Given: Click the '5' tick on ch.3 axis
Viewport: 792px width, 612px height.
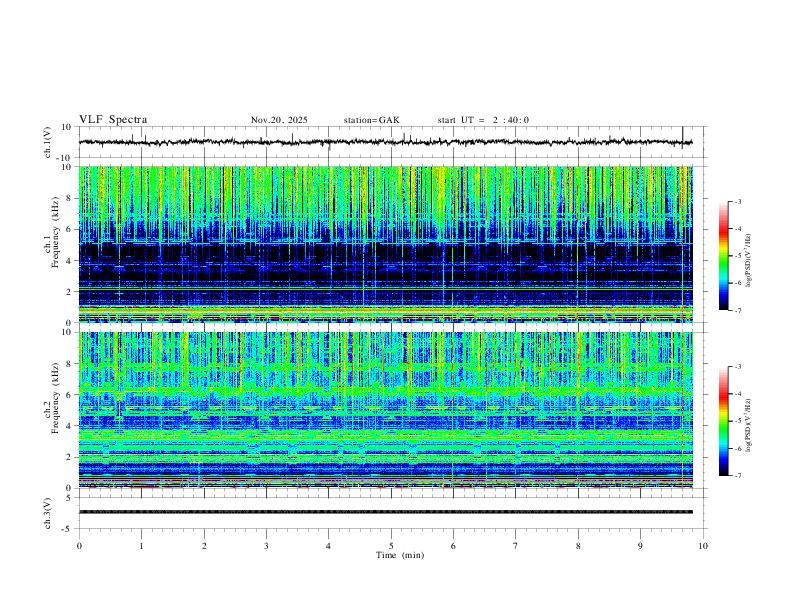Looking at the screenshot, I should coord(70,498).
